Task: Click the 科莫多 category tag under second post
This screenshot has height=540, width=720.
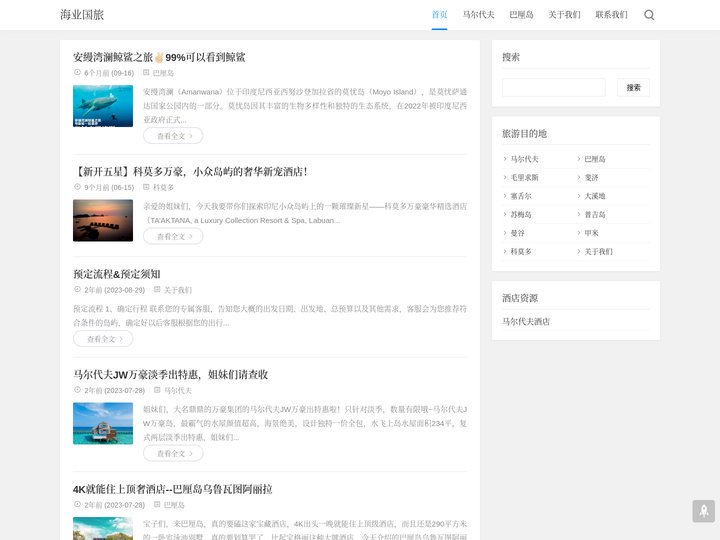Action: point(163,187)
